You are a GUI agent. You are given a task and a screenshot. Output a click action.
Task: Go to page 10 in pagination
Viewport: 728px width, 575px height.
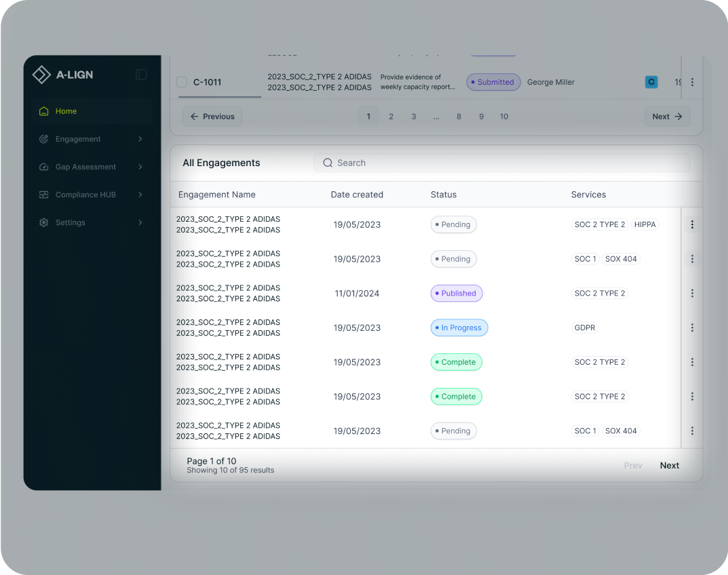pyautogui.click(x=503, y=117)
